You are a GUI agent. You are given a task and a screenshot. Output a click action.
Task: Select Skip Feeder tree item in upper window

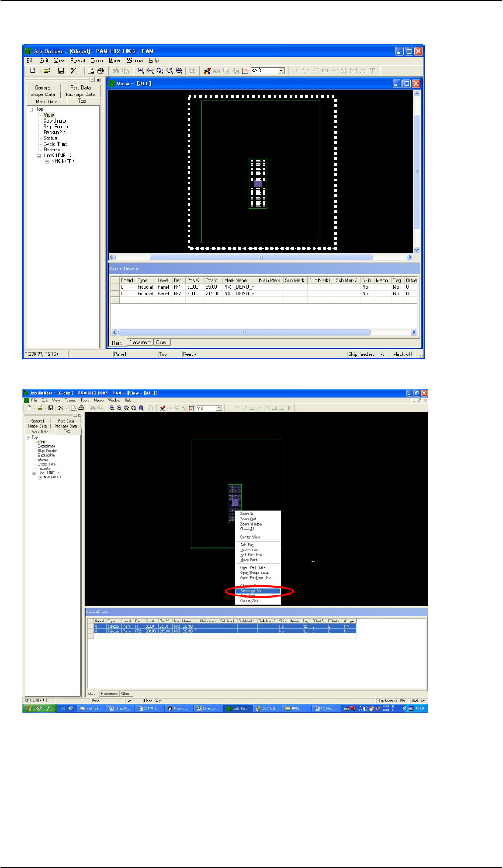click(56, 127)
